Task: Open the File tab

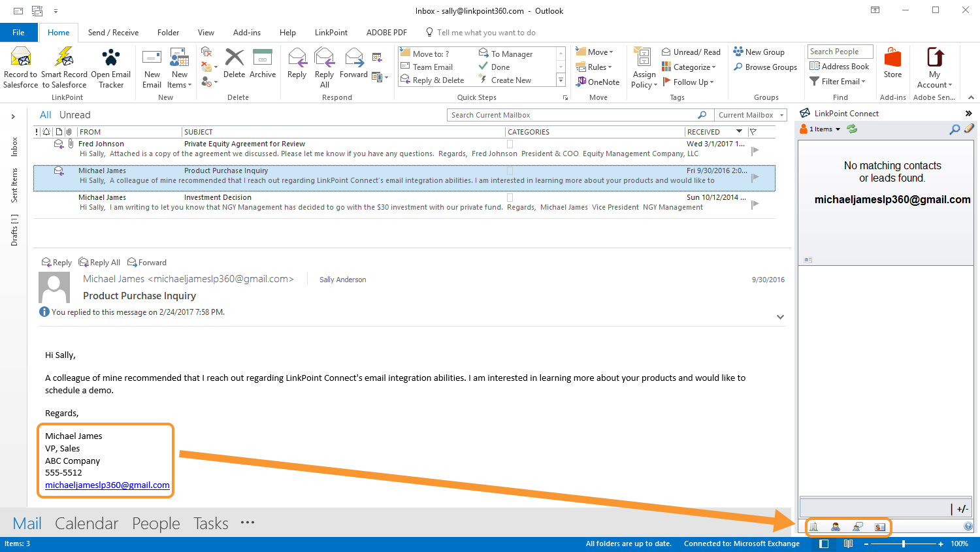Action: [x=18, y=33]
